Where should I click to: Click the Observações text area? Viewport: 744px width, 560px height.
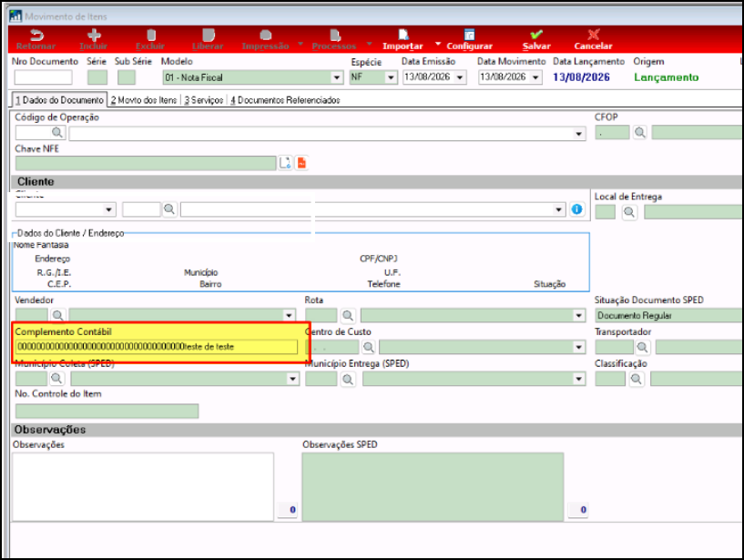click(x=143, y=486)
